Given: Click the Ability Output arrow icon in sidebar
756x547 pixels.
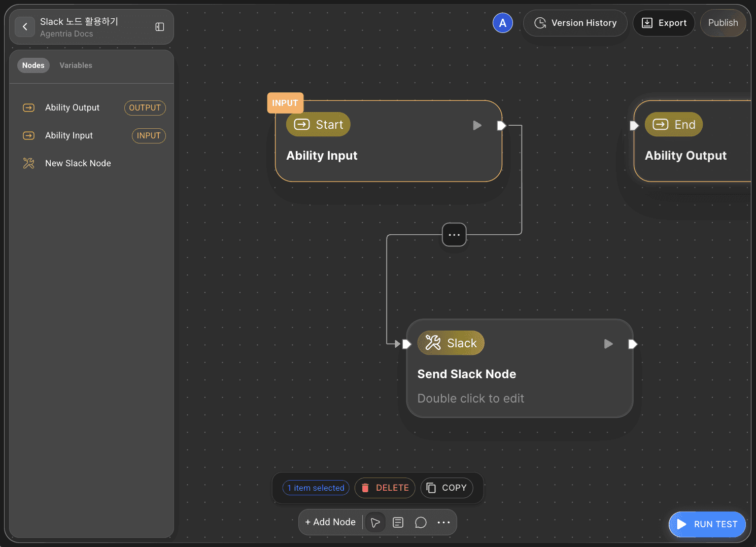Looking at the screenshot, I should click(x=29, y=107).
